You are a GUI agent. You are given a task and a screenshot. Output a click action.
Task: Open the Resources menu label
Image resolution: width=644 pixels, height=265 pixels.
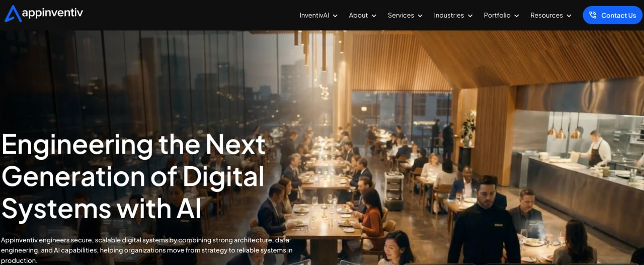[546, 15]
